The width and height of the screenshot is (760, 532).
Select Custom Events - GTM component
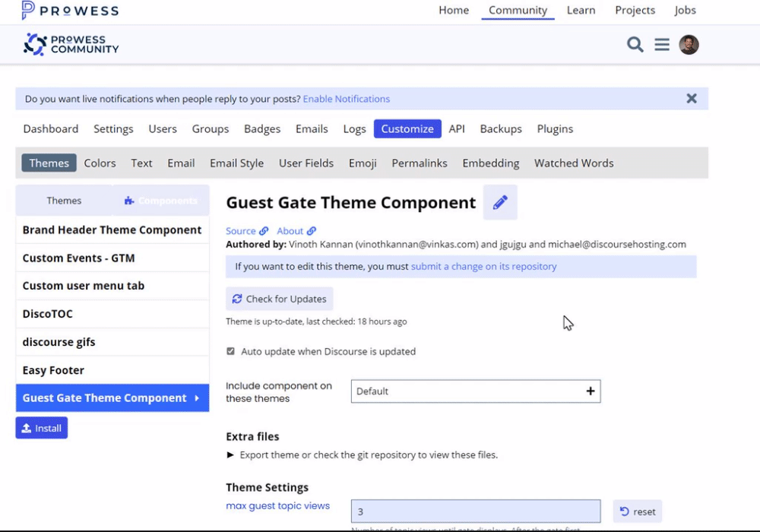pyautogui.click(x=112, y=258)
